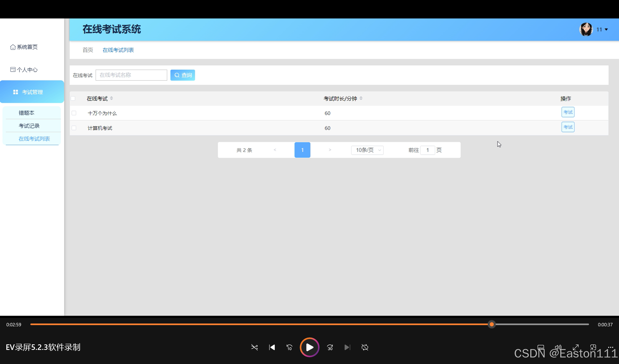
Task: Enter fullscreen mode in the player
Action: pos(576,347)
